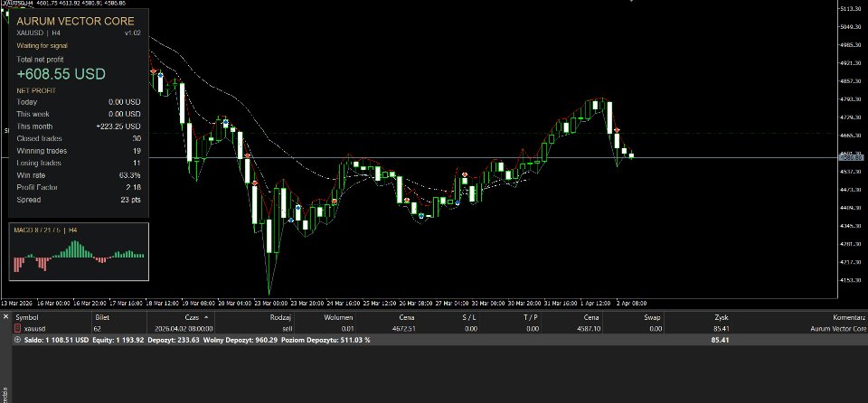The image size is (868, 403).
Task: Sort trades by the Rodzaj column header
Action: point(280,318)
